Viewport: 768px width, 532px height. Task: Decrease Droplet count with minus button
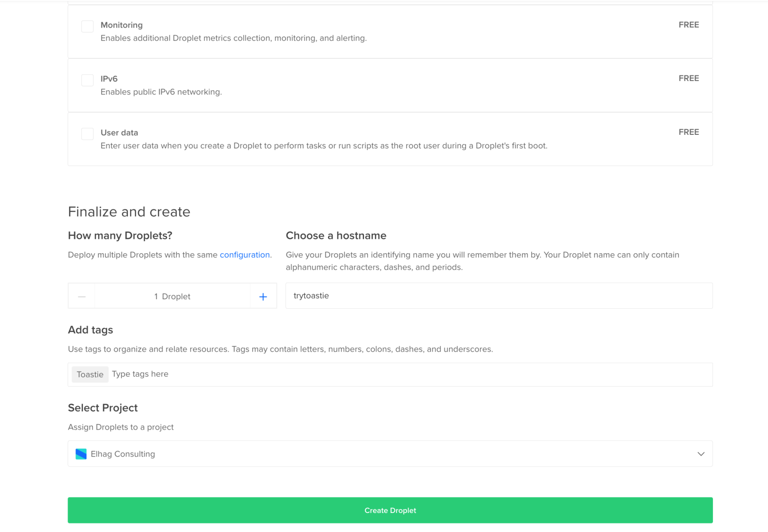click(82, 297)
